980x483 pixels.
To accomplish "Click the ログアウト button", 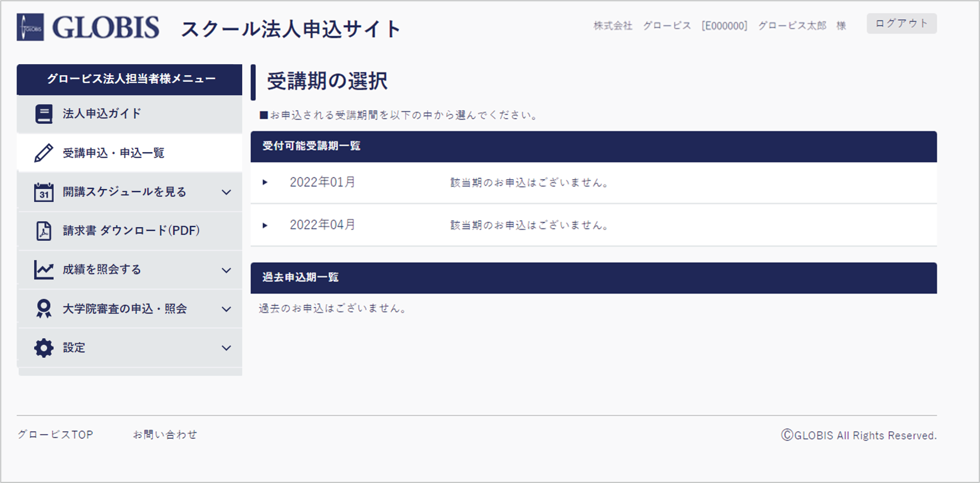I will tap(902, 24).
